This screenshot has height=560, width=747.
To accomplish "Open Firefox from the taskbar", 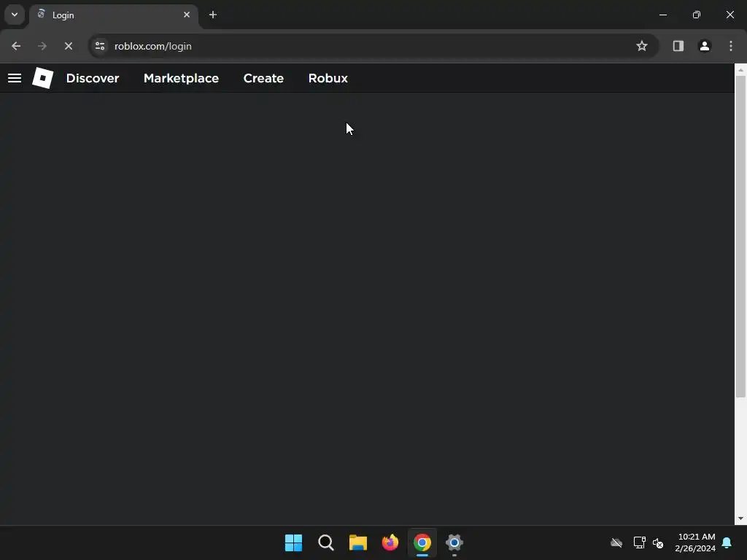I will click(390, 542).
